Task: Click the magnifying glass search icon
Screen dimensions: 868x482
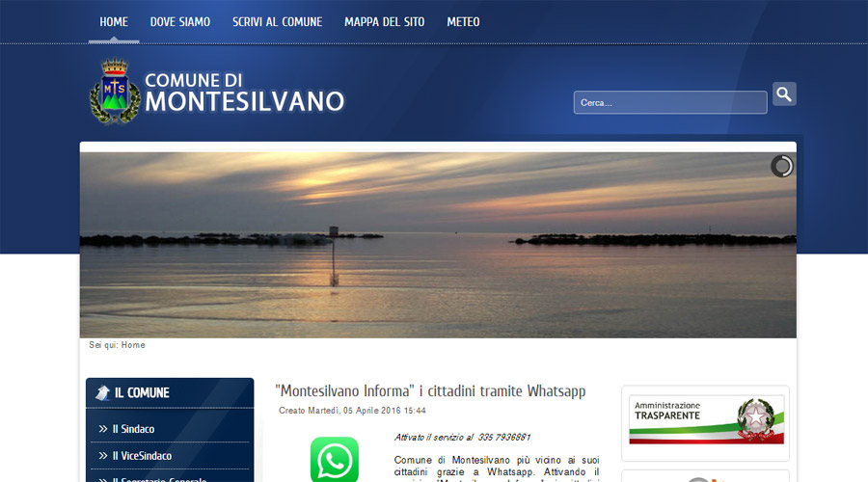Action: coord(784,94)
